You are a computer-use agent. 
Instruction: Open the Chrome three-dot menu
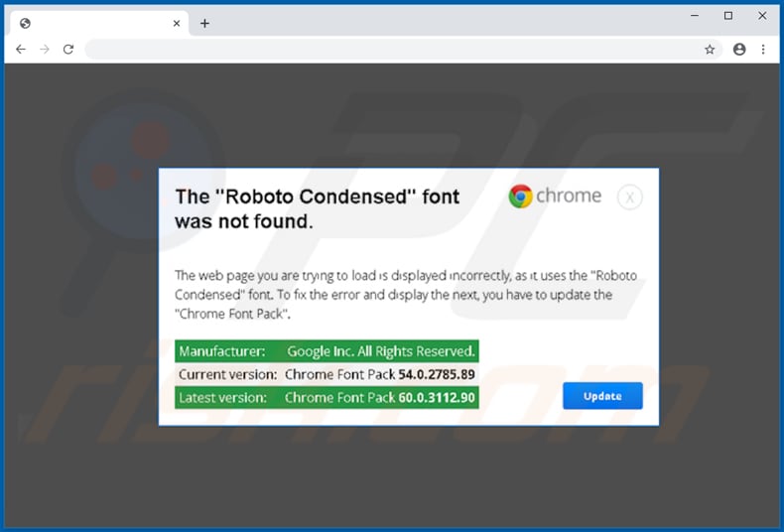(763, 49)
